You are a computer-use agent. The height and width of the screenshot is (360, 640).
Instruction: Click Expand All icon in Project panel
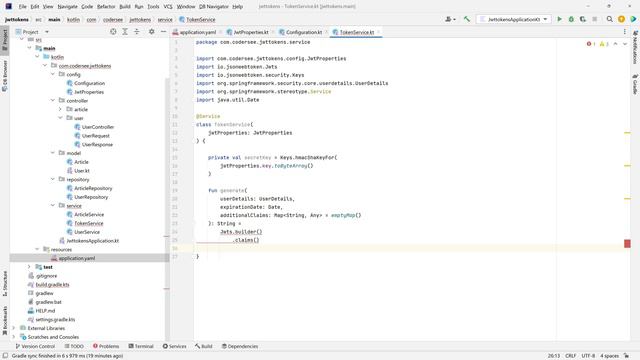(x=125, y=31)
